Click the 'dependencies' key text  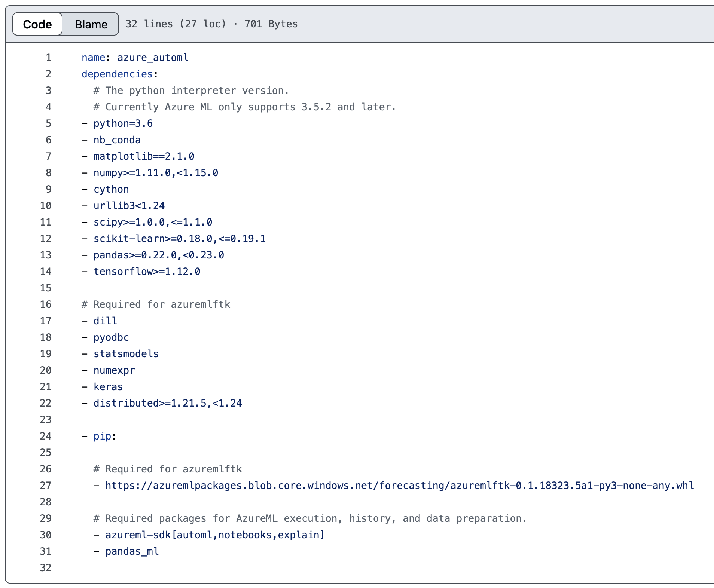[117, 74]
